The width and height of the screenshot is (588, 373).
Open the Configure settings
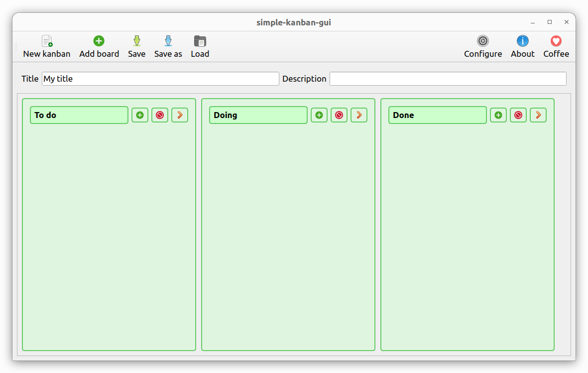point(482,46)
